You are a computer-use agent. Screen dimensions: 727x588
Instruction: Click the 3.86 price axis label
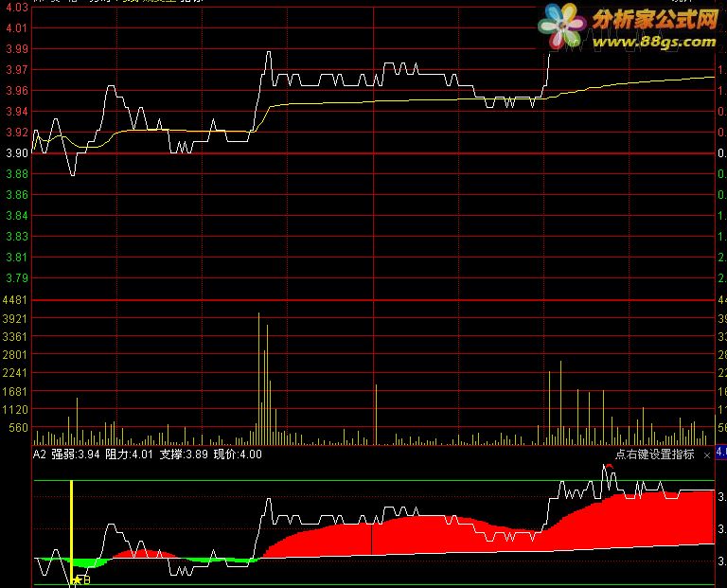click(17, 195)
